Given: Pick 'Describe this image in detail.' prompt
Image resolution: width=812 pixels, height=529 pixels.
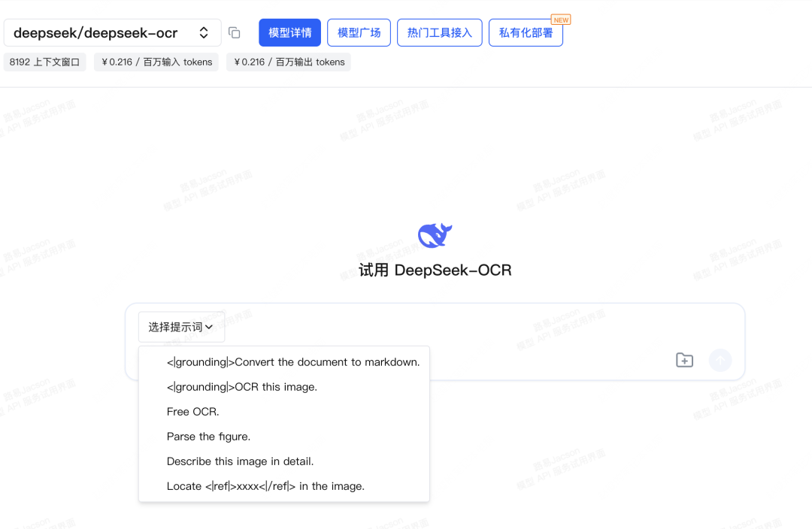Looking at the screenshot, I should point(284,461).
